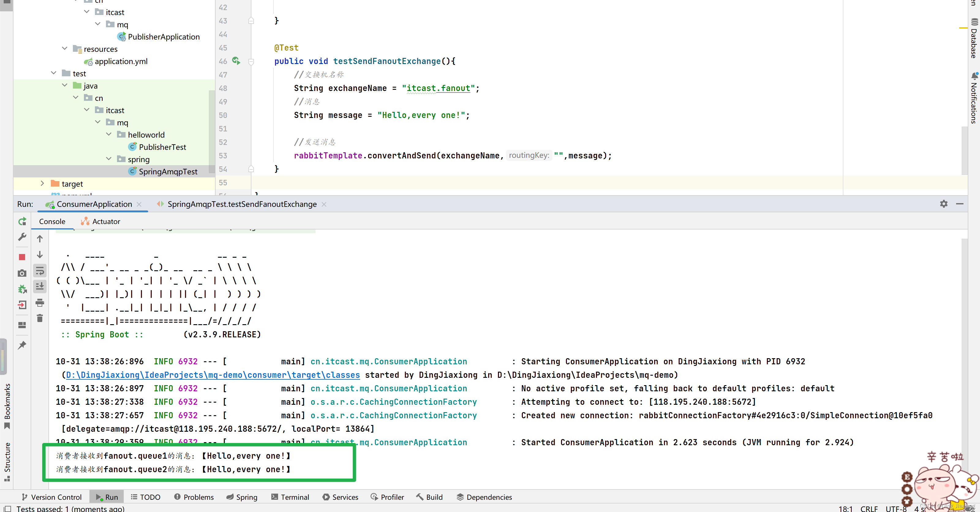Click run test gutter icon at line 46

236,61
